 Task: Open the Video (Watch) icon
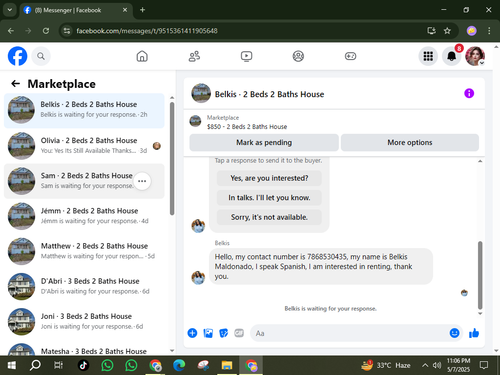tap(246, 56)
